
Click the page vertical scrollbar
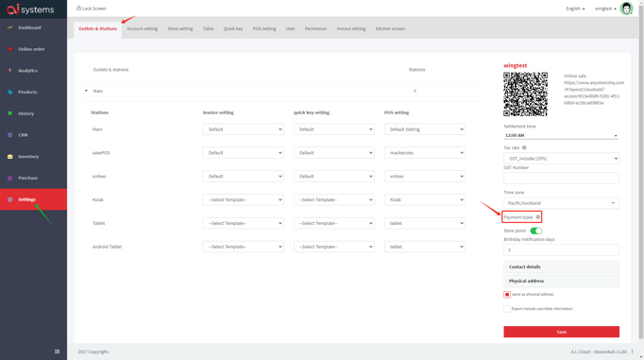(x=641, y=172)
